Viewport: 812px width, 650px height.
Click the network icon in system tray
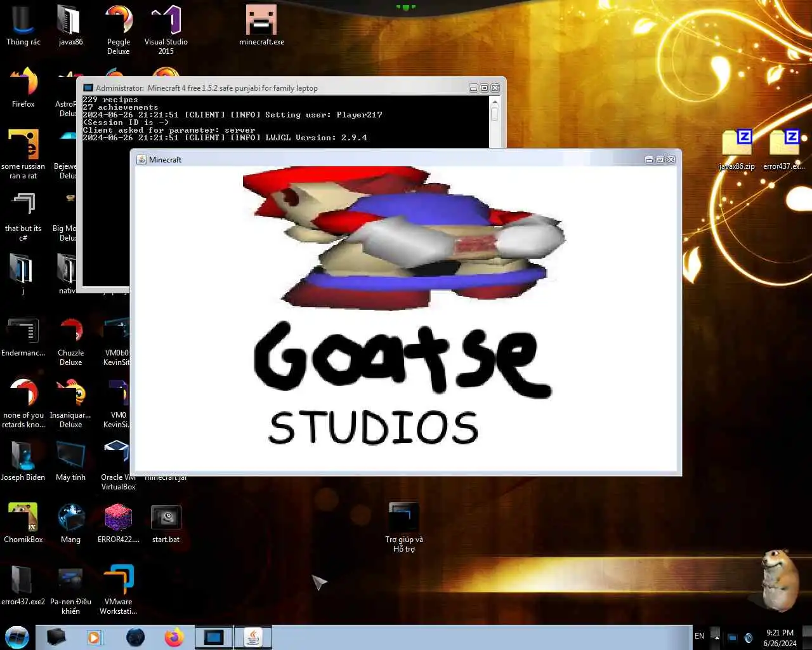[x=732, y=637]
